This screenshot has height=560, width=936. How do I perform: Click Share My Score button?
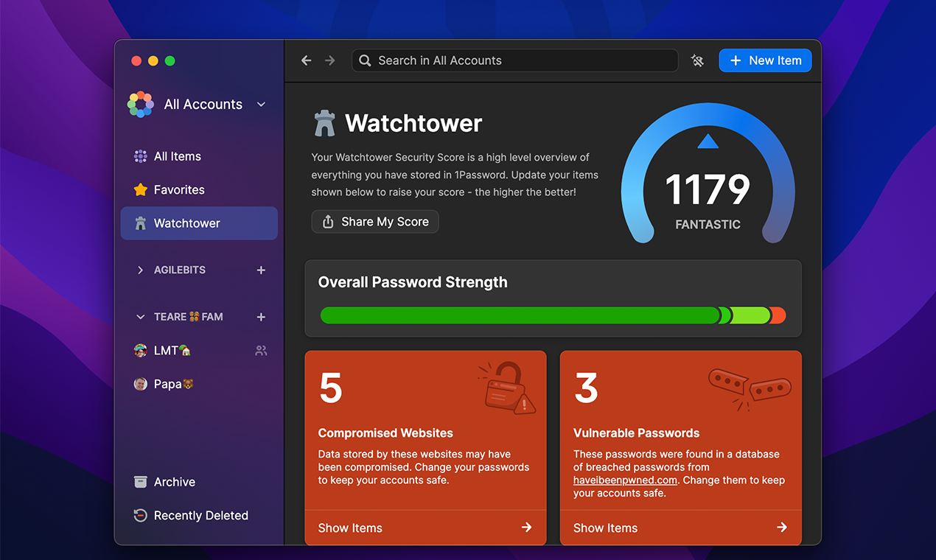click(x=375, y=222)
